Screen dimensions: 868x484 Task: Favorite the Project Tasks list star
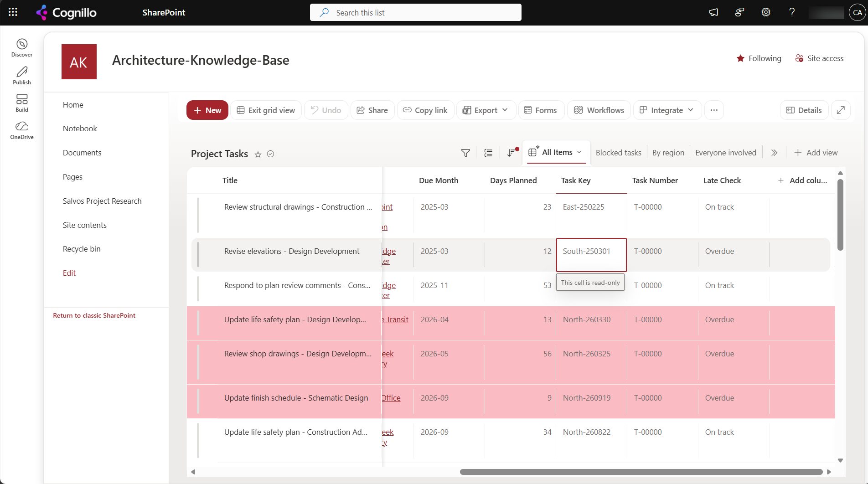pyautogui.click(x=258, y=154)
